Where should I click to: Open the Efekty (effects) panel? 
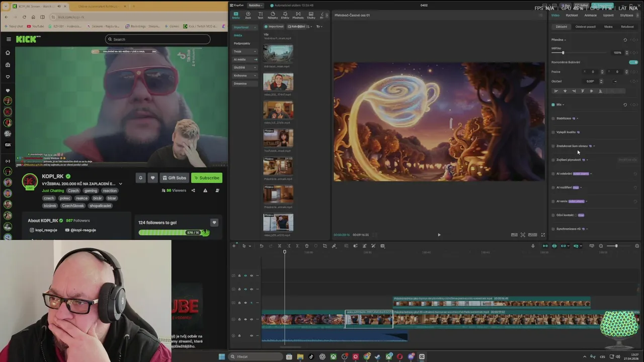(x=285, y=15)
